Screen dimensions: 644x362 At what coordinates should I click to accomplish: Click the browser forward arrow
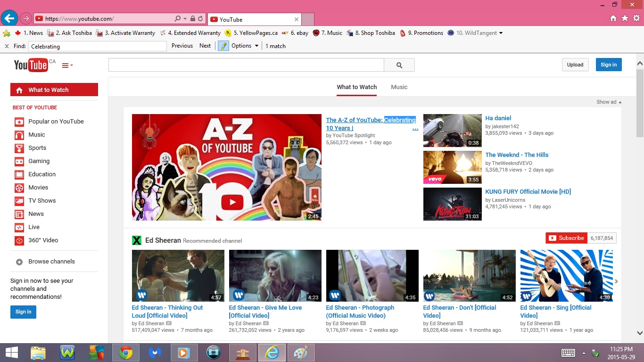pos(25,19)
